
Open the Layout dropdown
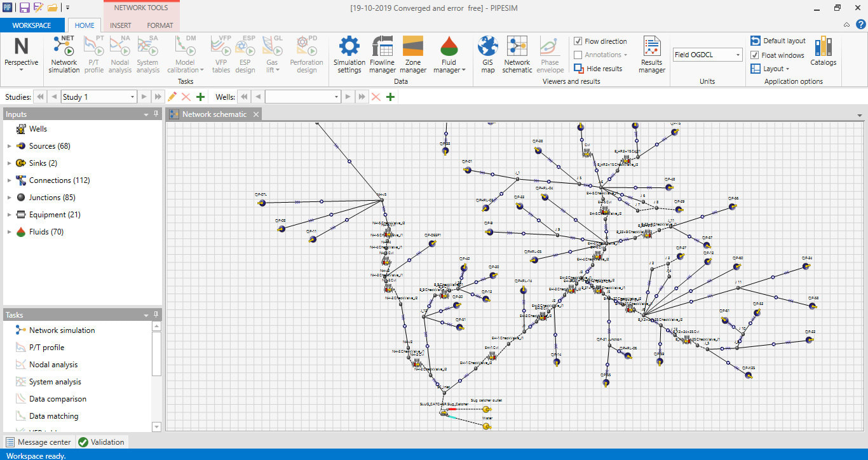tap(770, 69)
